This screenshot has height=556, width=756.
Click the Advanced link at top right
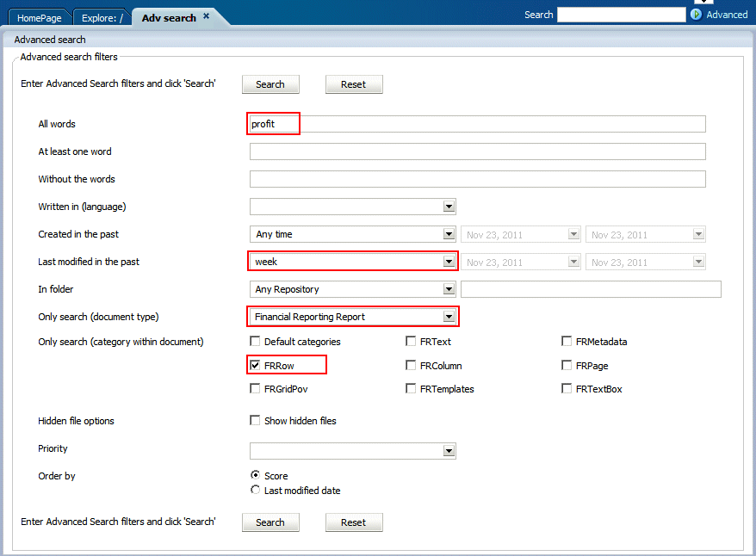click(x=727, y=15)
